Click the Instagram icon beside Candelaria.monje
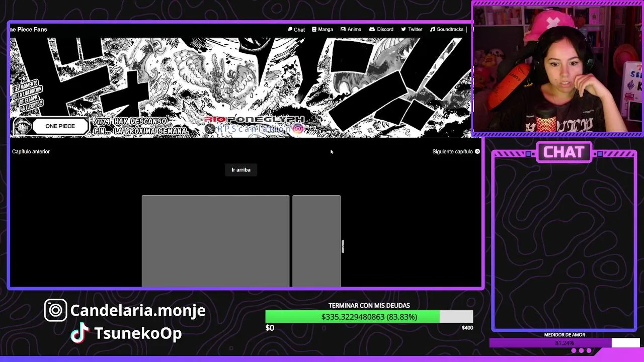The image size is (644, 362). pyautogui.click(x=55, y=310)
